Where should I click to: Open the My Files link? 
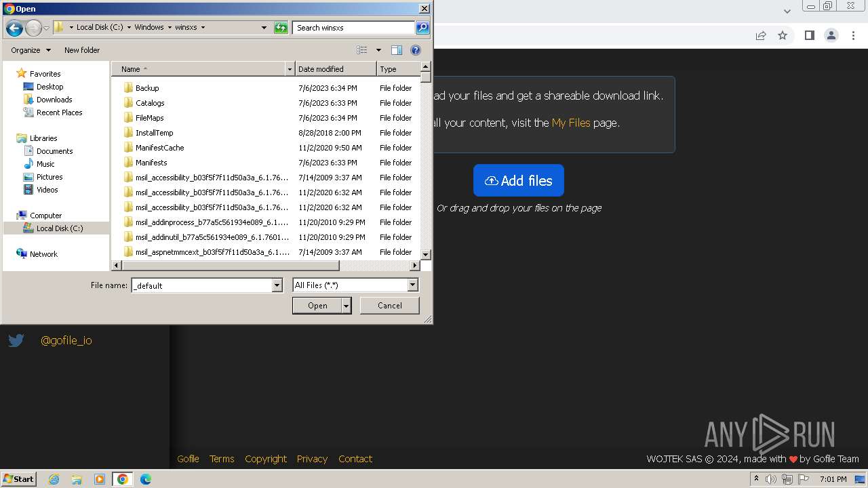point(571,123)
